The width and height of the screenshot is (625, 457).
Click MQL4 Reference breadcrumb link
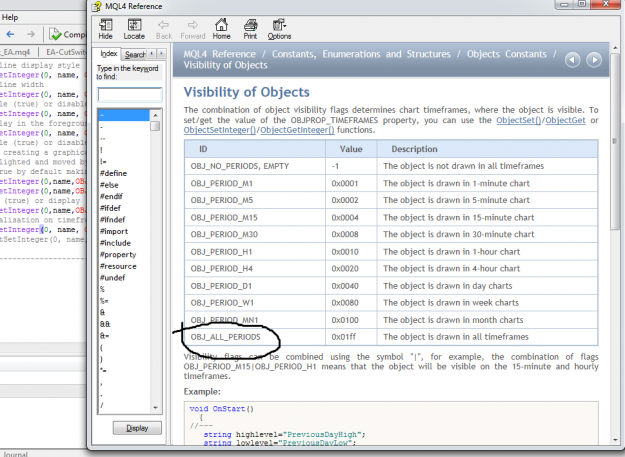click(x=219, y=54)
